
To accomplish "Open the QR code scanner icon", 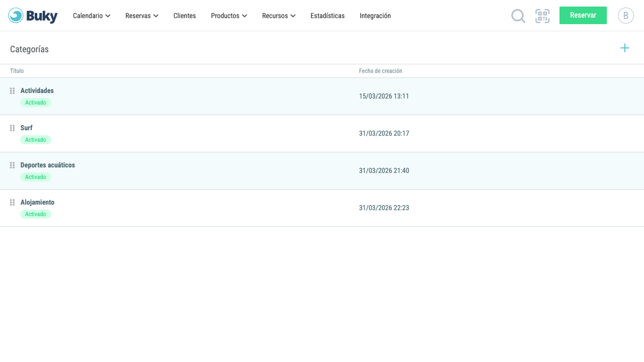I will (542, 16).
